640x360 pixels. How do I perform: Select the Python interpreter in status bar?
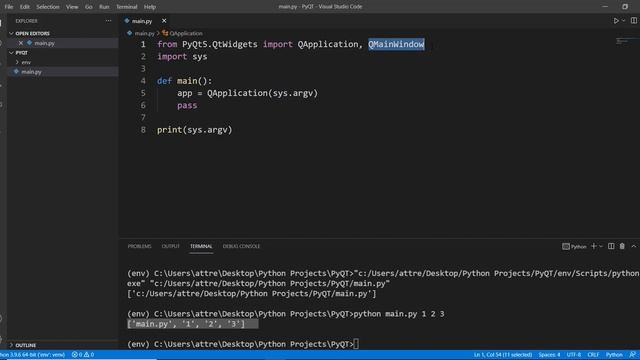33,355
